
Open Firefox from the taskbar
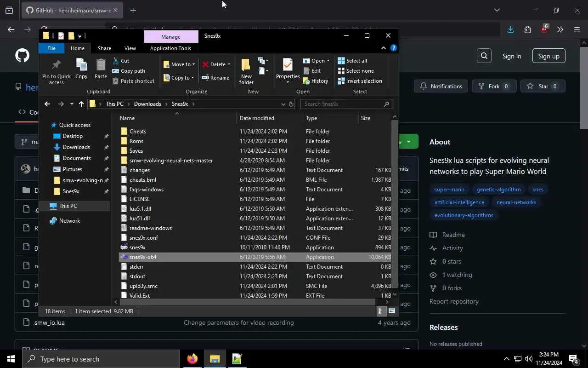tap(192, 359)
